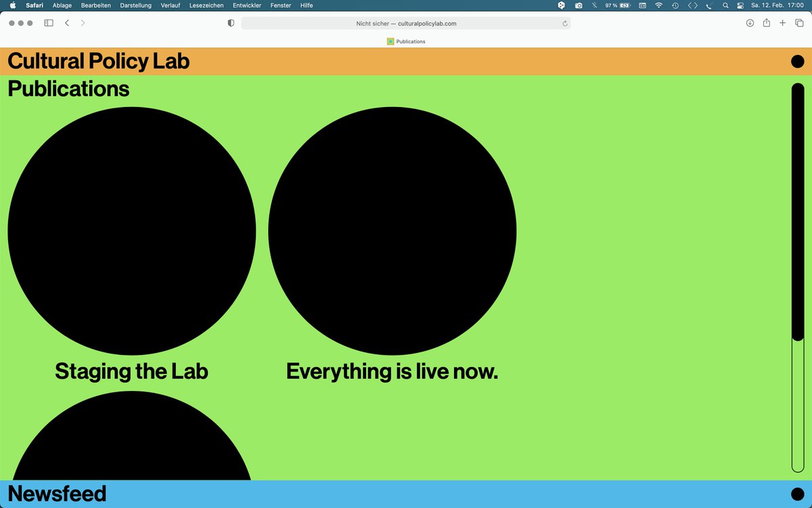Focus the culturalpolicylab.com address field
The image size is (812, 508).
click(406, 23)
